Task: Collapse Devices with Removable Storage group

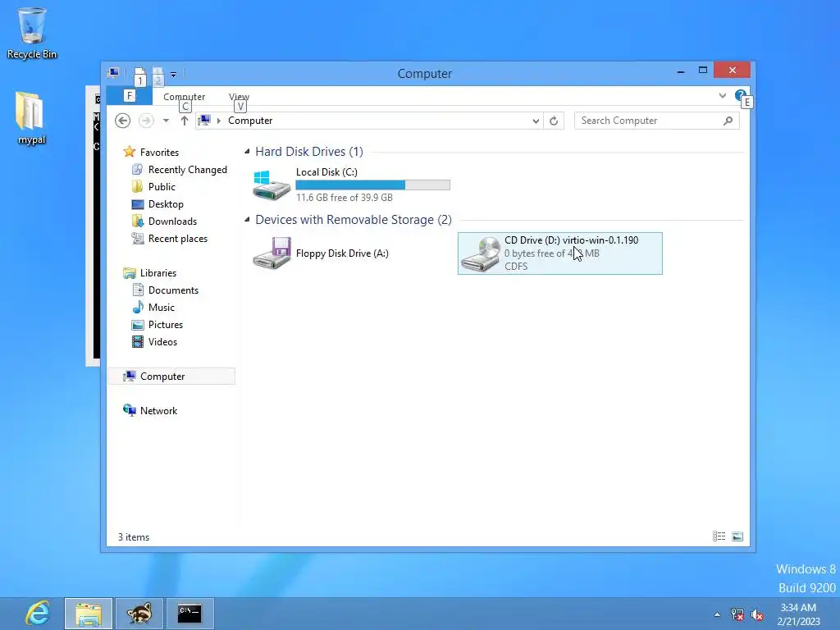Action: coord(247,220)
